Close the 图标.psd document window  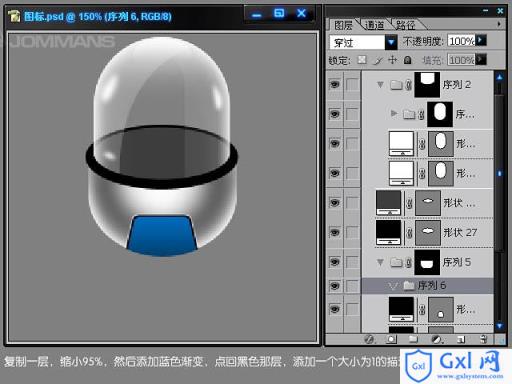click(301, 13)
